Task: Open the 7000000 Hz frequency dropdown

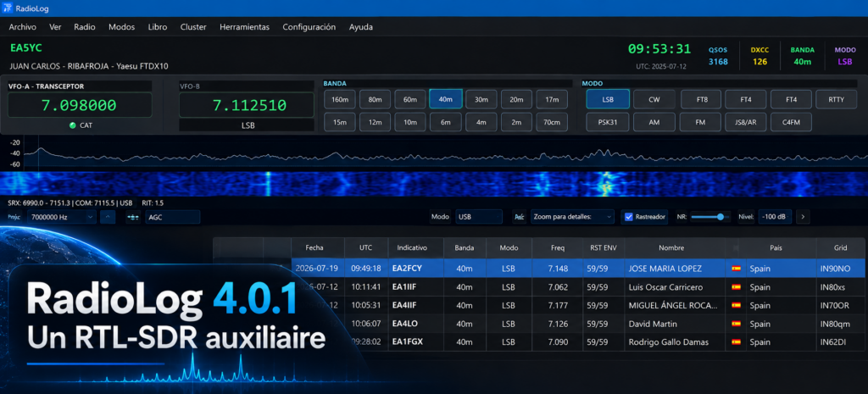Action: [x=61, y=218]
